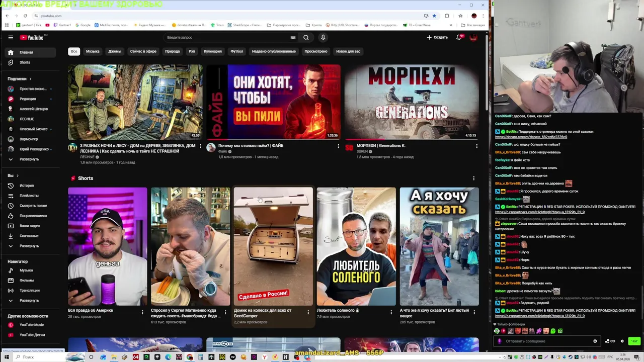Expand the Подписки Развернуть list
The height and width of the screenshot is (362, 644).
pos(31,159)
